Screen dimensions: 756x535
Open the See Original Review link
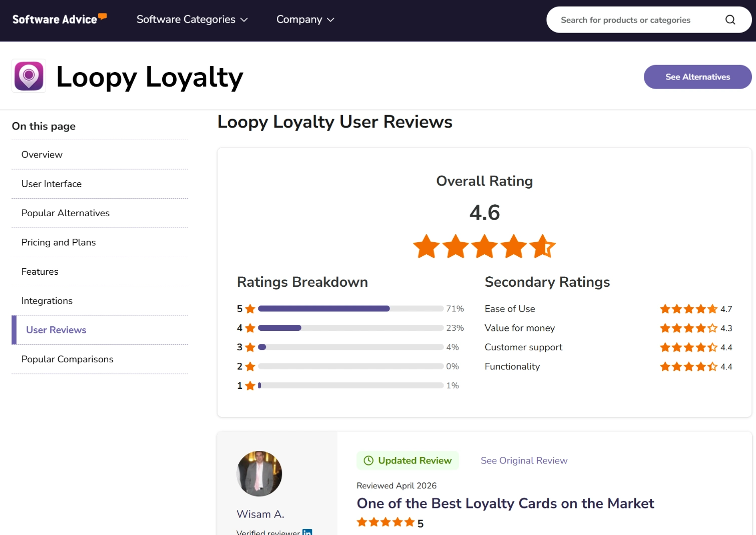pyautogui.click(x=524, y=460)
